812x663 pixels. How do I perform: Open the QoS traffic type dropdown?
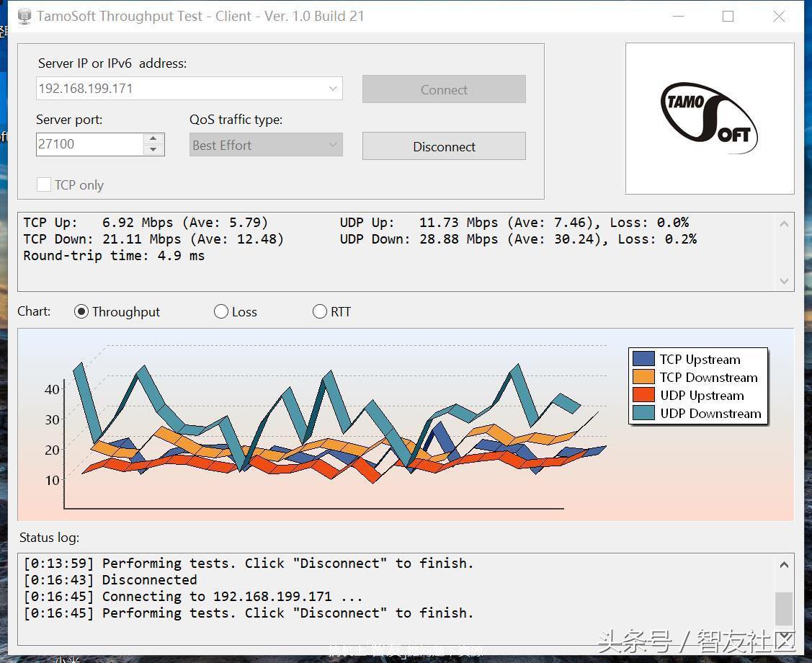point(333,145)
